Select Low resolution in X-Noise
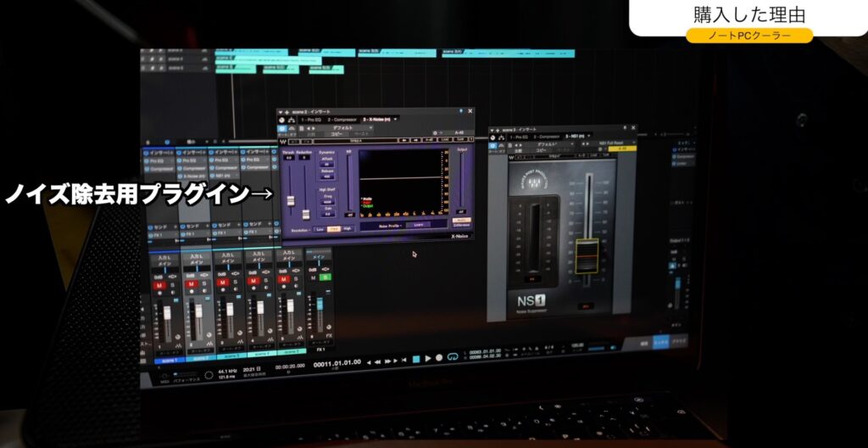 [320, 229]
